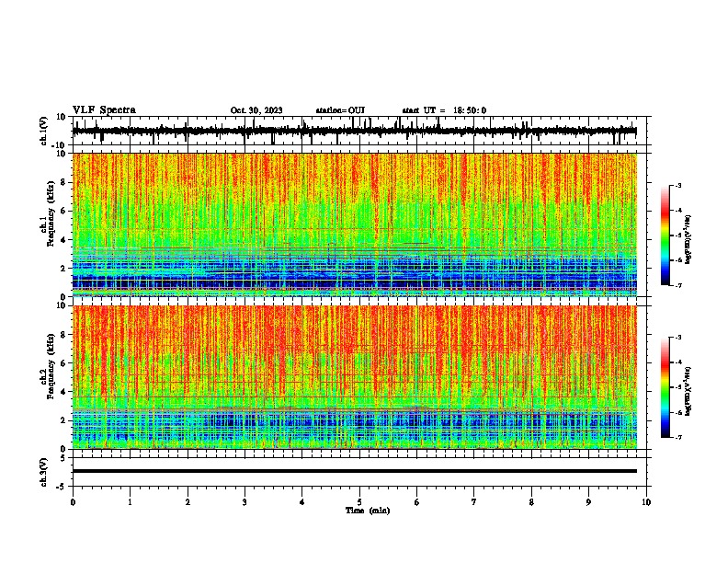Click the date label 'Oct. 30, 2023'
The width and height of the screenshot is (728, 563).
(256, 110)
